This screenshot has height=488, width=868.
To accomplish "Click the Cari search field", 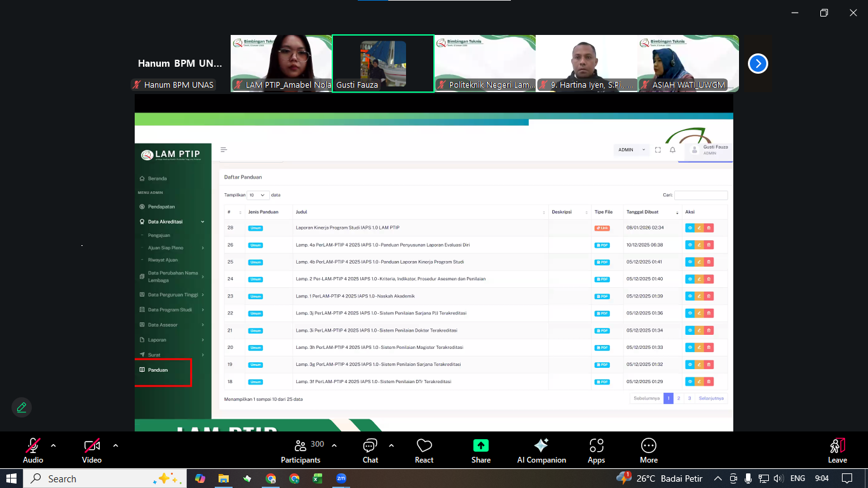I will [x=701, y=195].
